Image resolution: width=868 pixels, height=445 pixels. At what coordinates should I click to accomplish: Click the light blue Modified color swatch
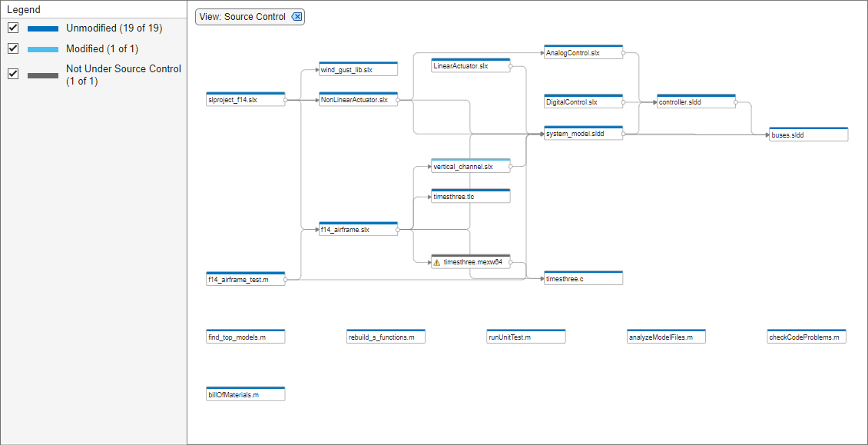tap(43, 49)
